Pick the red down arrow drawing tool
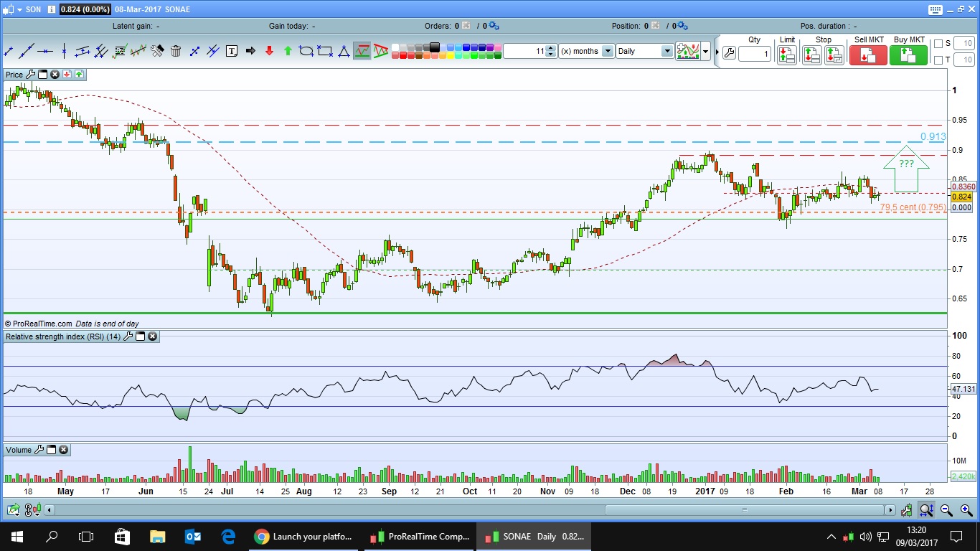The image size is (980, 551). click(x=269, y=51)
